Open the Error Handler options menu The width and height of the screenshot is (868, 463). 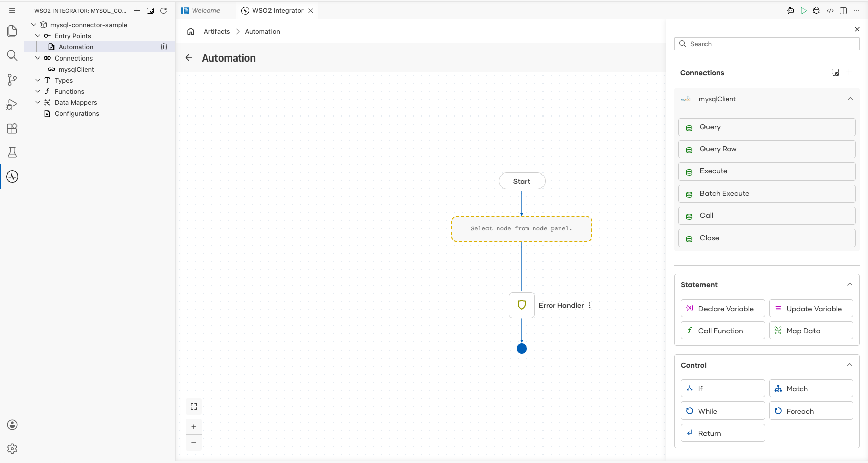point(590,305)
